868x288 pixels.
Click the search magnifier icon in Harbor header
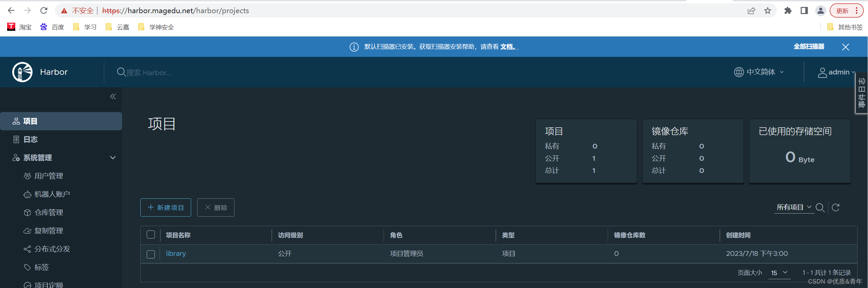point(121,72)
